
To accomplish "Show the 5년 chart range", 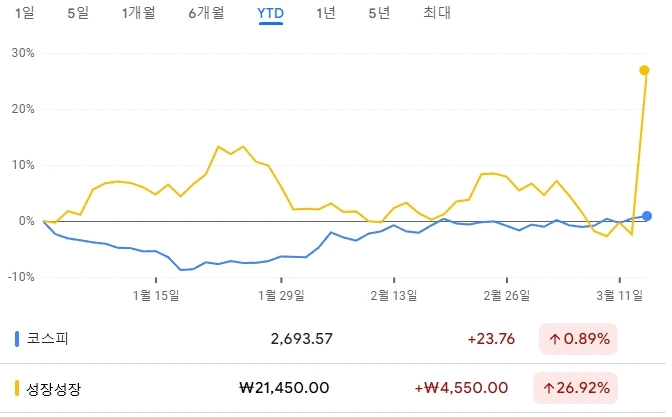I will pyautogui.click(x=379, y=13).
